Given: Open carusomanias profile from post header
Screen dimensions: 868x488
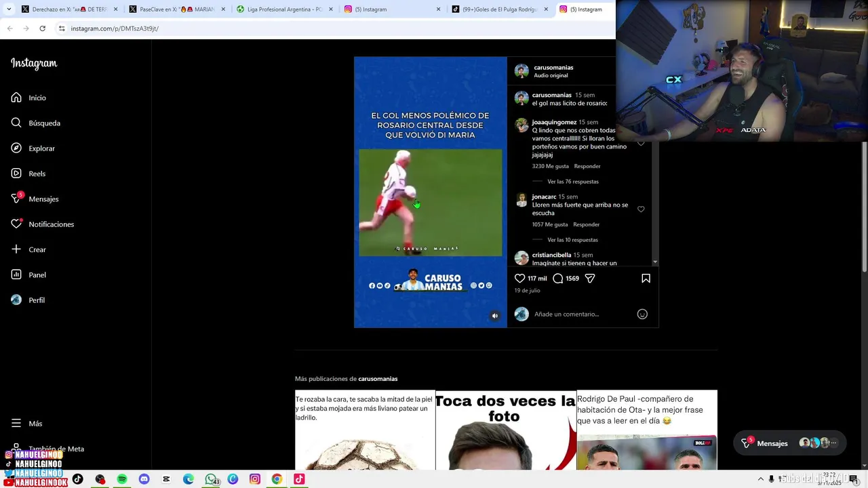Looking at the screenshot, I should 553,67.
